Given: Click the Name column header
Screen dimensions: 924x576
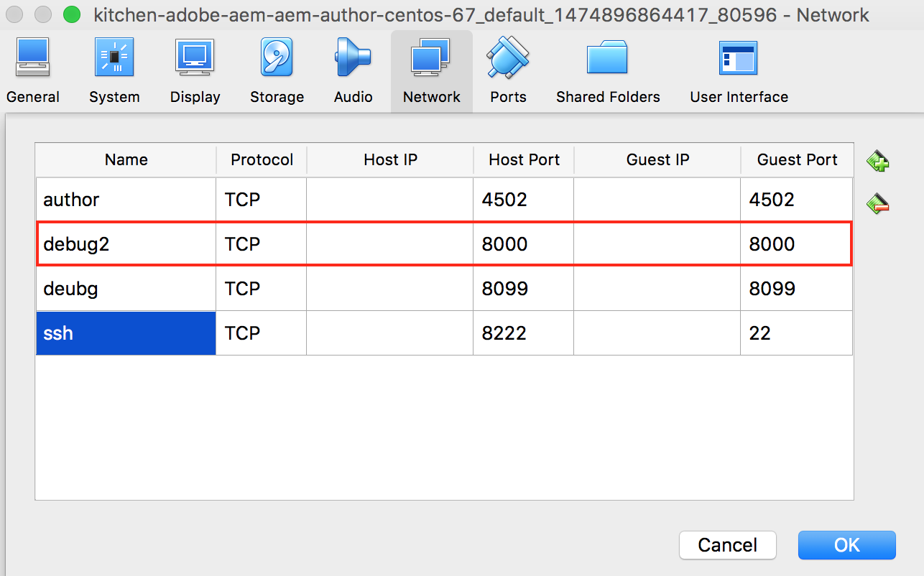Looking at the screenshot, I should pyautogui.click(x=126, y=159).
